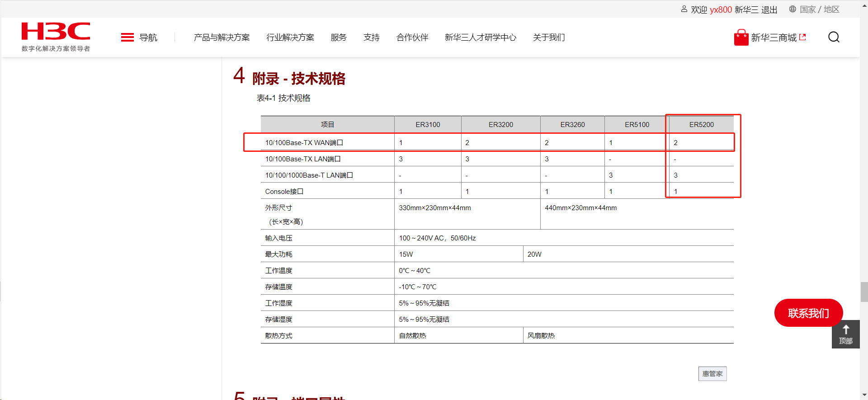Click the ER3200 column header

pyautogui.click(x=501, y=125)
